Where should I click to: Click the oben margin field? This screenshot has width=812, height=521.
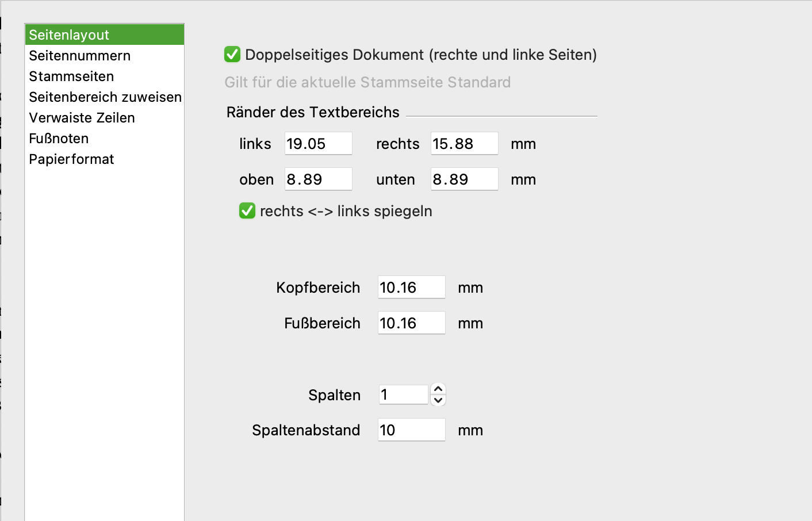click(x=318, y=179)
